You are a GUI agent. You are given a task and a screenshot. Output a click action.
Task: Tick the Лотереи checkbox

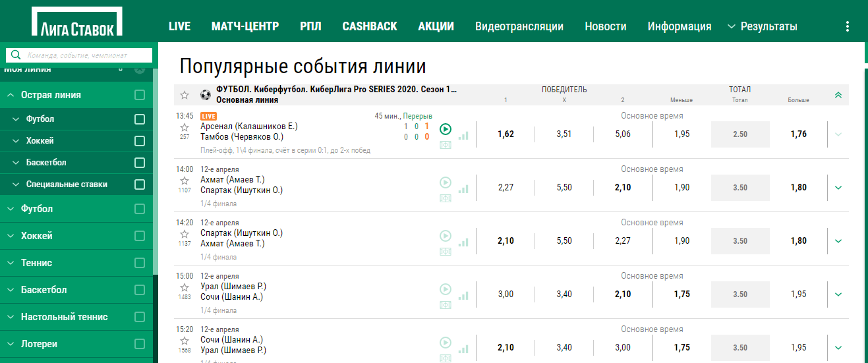point(140,344)
